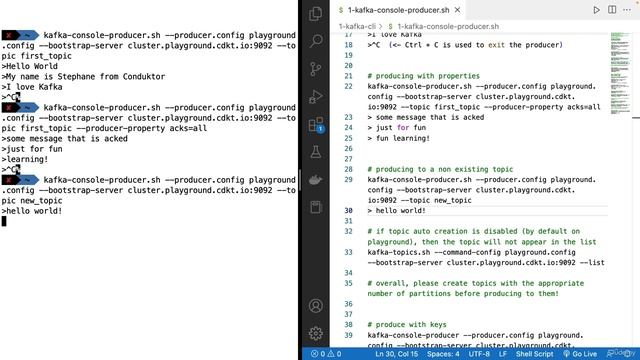Click '>I love Kafka' terminal line
Image resolution: width=640 pixels, height=360 pixels.
coord(32,87)
